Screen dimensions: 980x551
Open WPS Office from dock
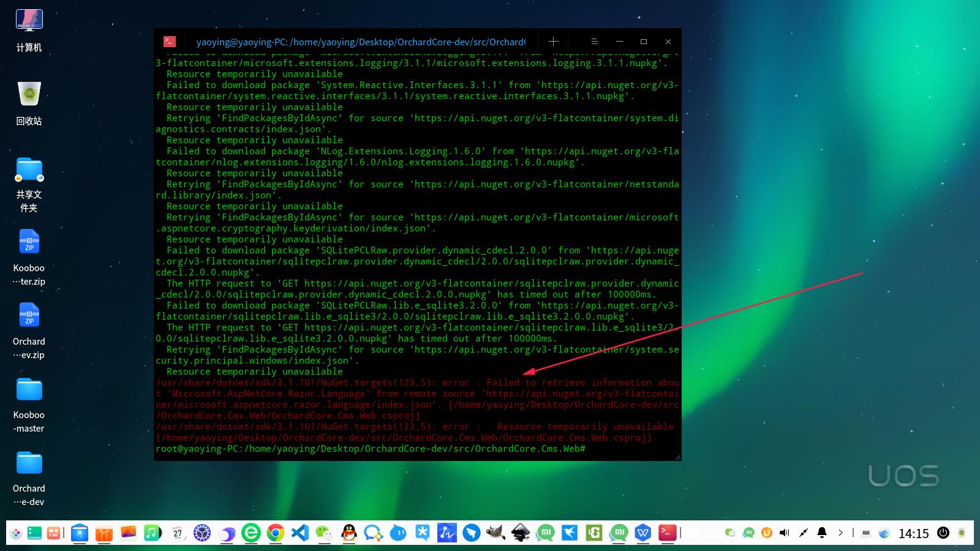point(643,533)
